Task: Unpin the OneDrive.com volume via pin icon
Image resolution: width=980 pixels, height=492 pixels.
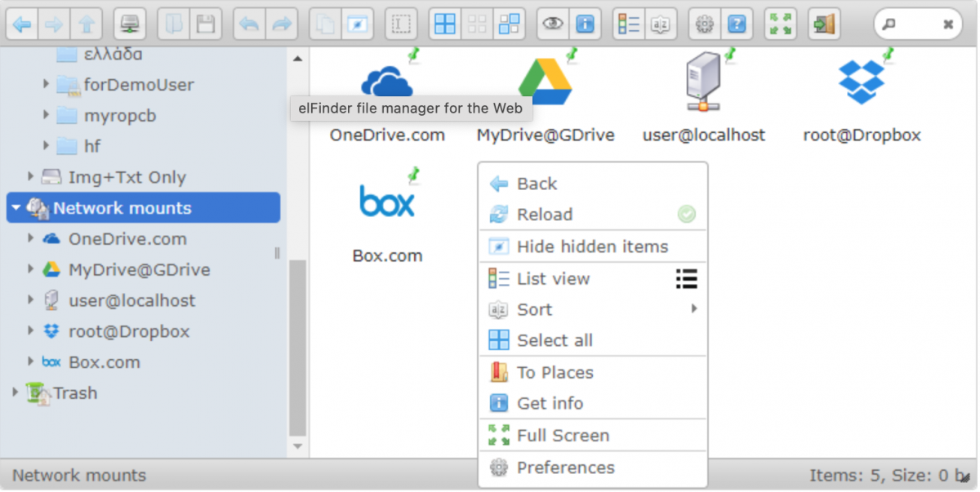Action: pyautogui.click(x=414, y=55)
